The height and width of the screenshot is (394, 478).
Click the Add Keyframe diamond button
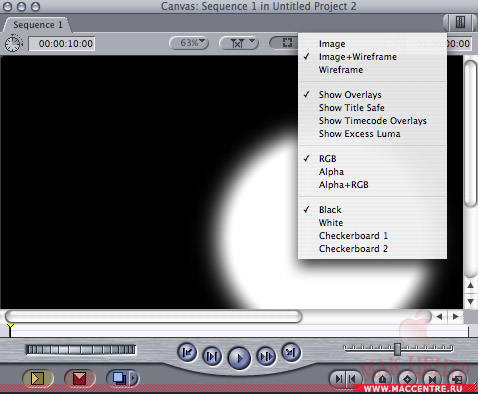click(x=407, y=379)
